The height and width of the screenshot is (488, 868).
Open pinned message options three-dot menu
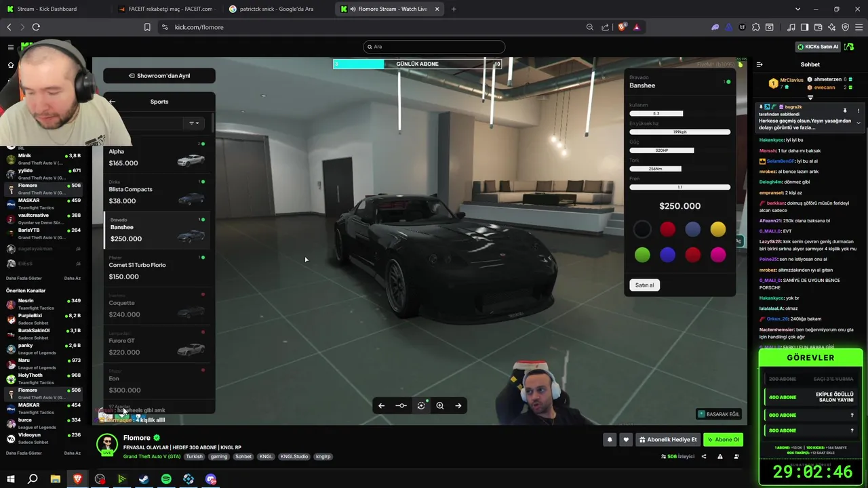(x=859, y=110)
